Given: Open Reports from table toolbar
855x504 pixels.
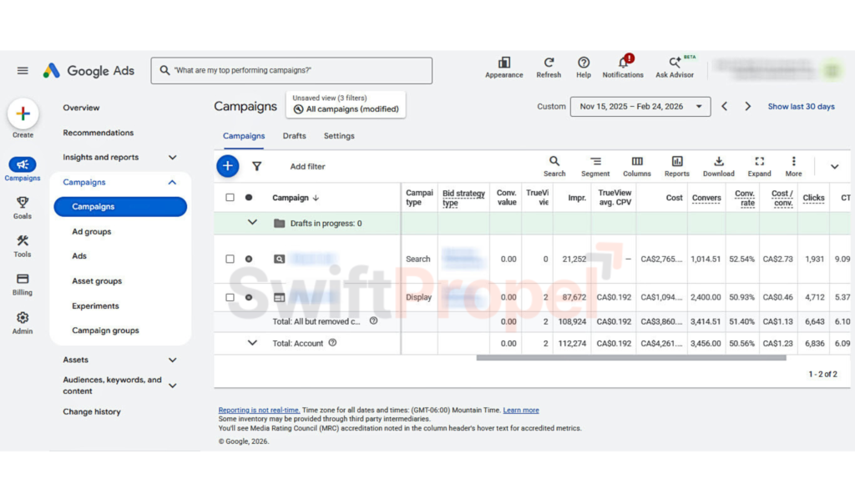Looking at the screenshot, I should (676, 166).
